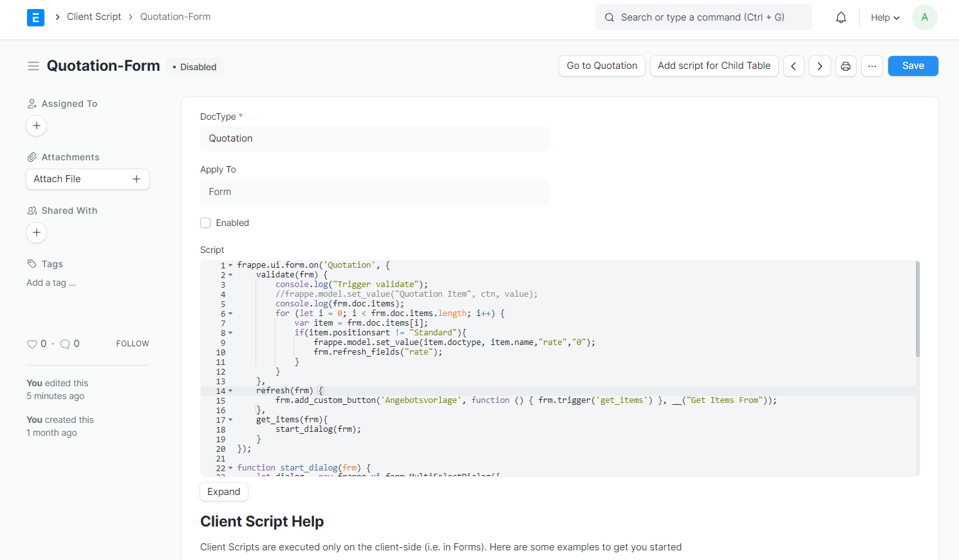959x560 pixels.
Task: Toggle the sidebar hamburger menu
Action: (x=33, y=66)
